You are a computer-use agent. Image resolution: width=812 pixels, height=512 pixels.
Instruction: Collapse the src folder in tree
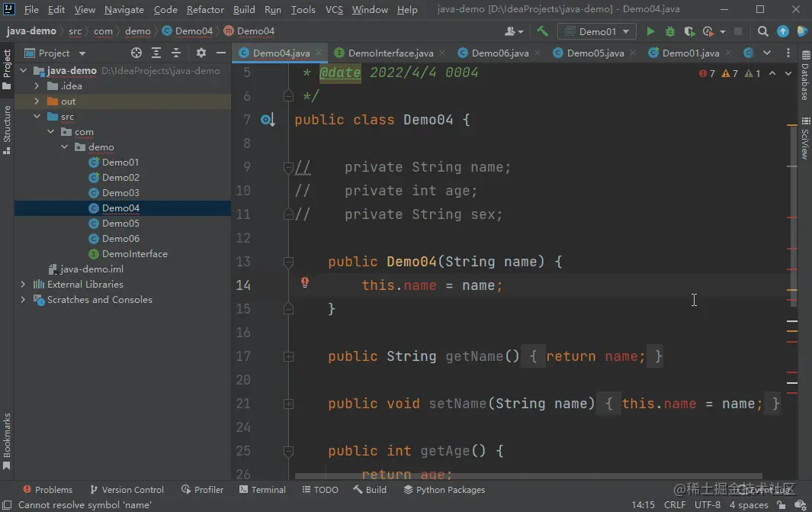tap(37, 117)
